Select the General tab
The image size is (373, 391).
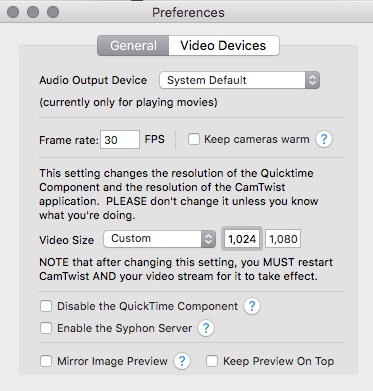pos(133,46)
